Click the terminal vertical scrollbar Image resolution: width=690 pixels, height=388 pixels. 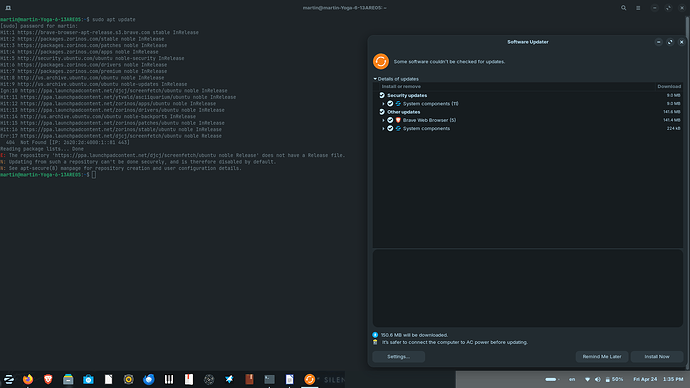click(x=687, y=193)
